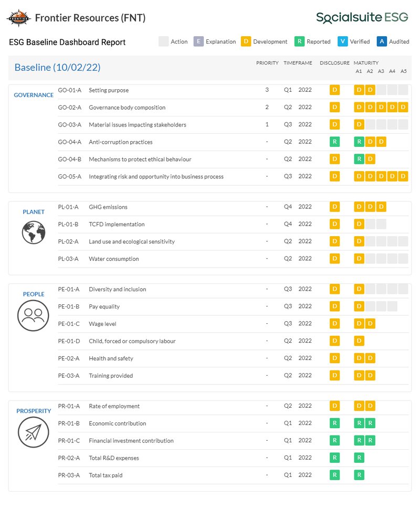Click the grey Action legend swatch
Viewport: 420px width, 520px height.
164,41
